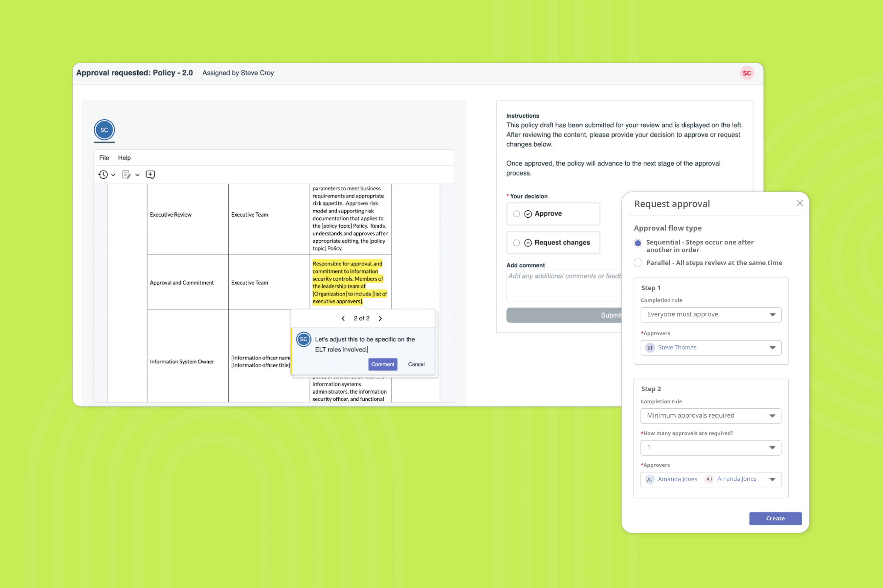Open the Steve Thomas approvers dropdown
Viewport: 883px width, 588px height.
click(711, 348)
